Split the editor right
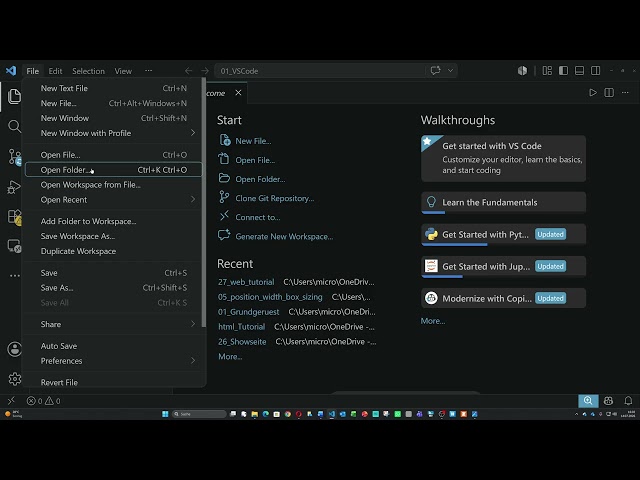This screenshot has width=640, height=480. pos(609,93)
